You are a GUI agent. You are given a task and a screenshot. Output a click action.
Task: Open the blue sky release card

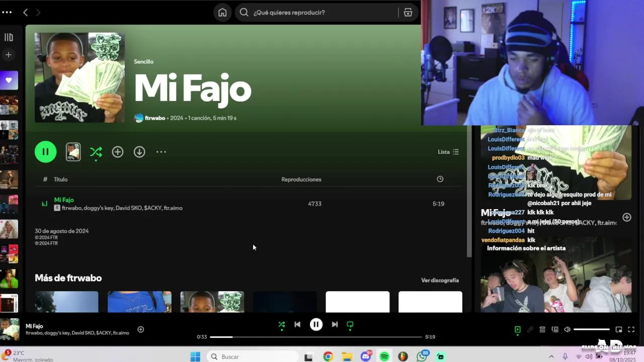click(66, 302)
